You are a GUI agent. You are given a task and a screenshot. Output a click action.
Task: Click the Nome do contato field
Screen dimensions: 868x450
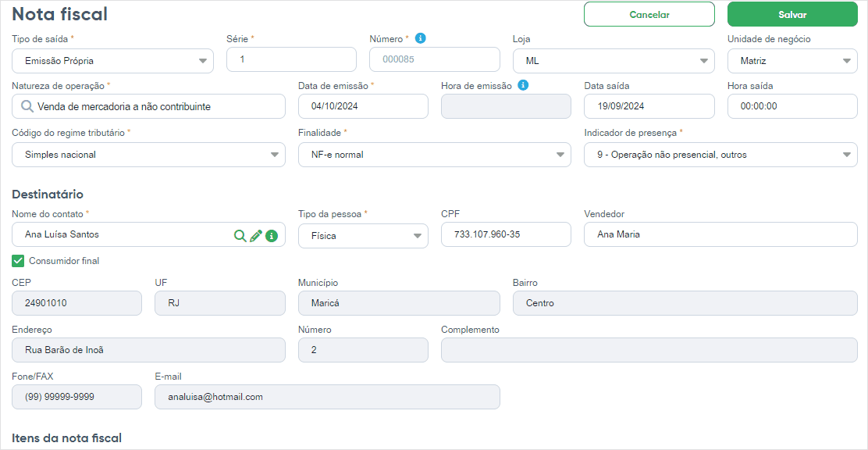tap(148, 234)
